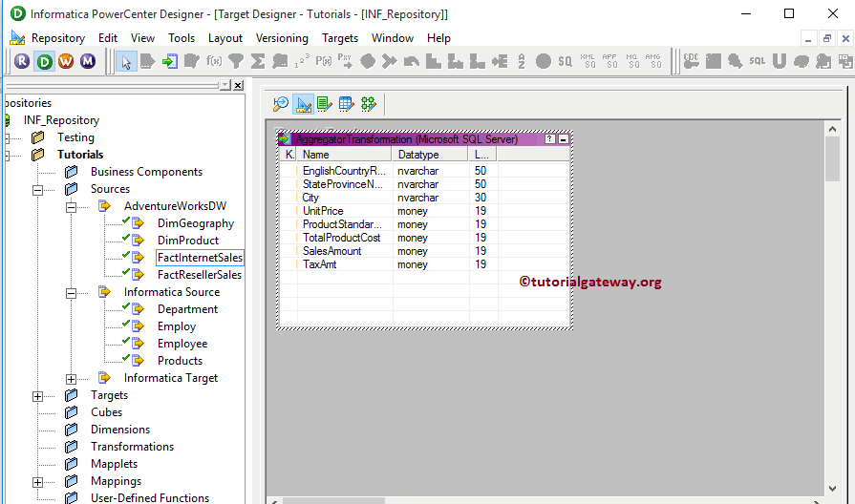Click the help button on AggregatorTransformation title
This screenshot has width=855, height=504.
(x=549, y=139)
